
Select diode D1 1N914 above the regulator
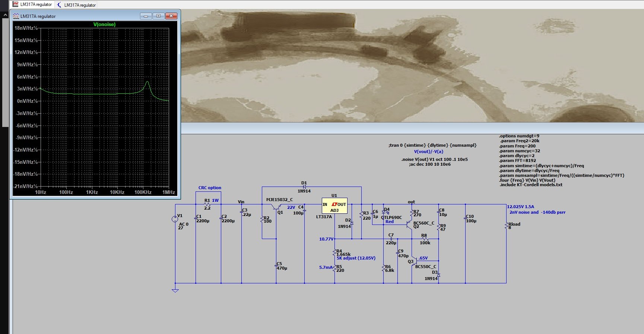[x=304, y=187]
